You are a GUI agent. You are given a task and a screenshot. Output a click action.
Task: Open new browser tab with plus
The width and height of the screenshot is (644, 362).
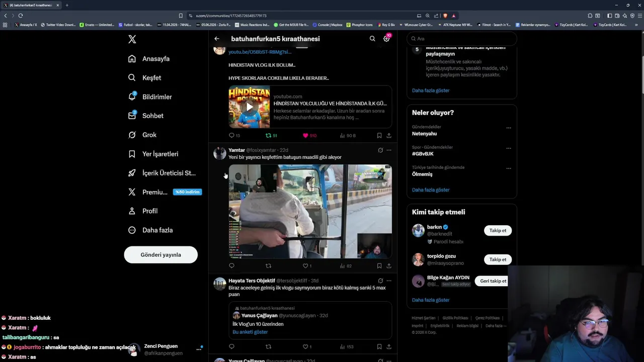(x=67, y=5)
